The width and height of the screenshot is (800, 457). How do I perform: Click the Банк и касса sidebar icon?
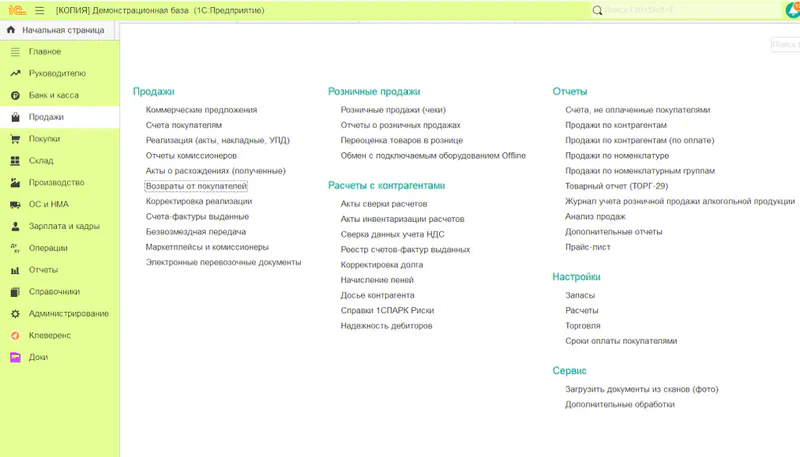pos(15,95)
